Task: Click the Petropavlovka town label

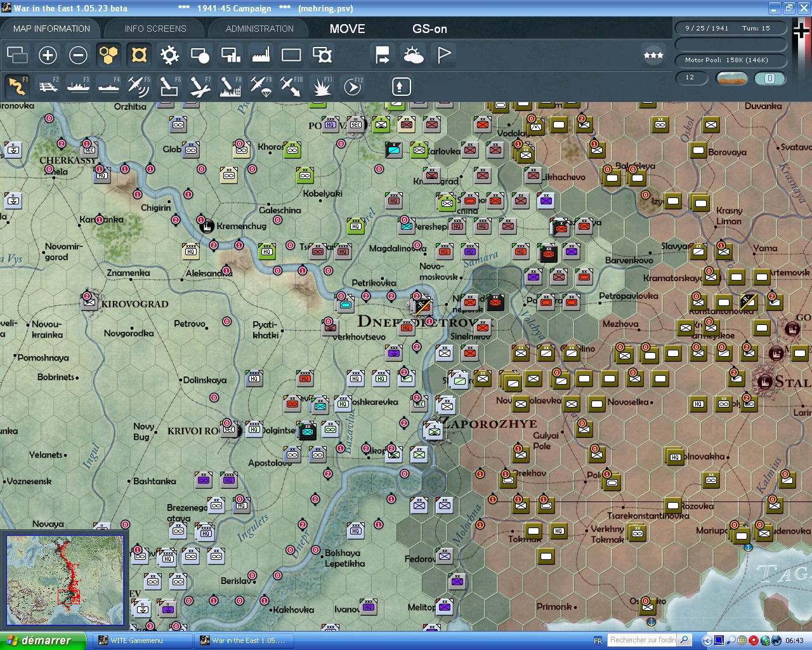Action: point(628,296)
